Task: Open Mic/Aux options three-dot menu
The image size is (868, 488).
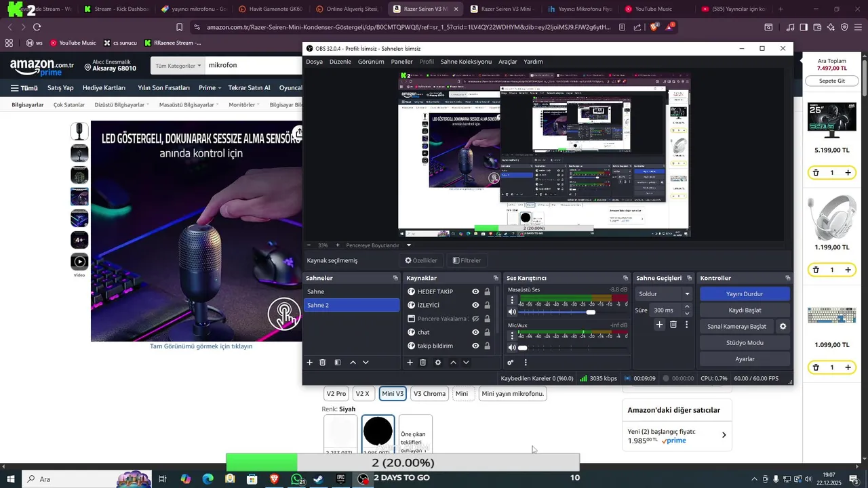Action: point(512,335)
